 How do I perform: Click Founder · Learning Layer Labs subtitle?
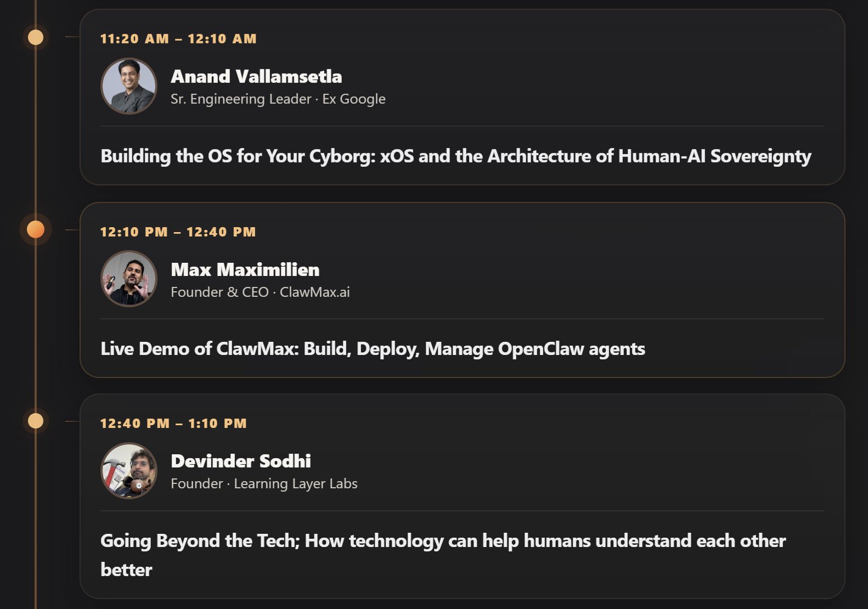[264, 483]
